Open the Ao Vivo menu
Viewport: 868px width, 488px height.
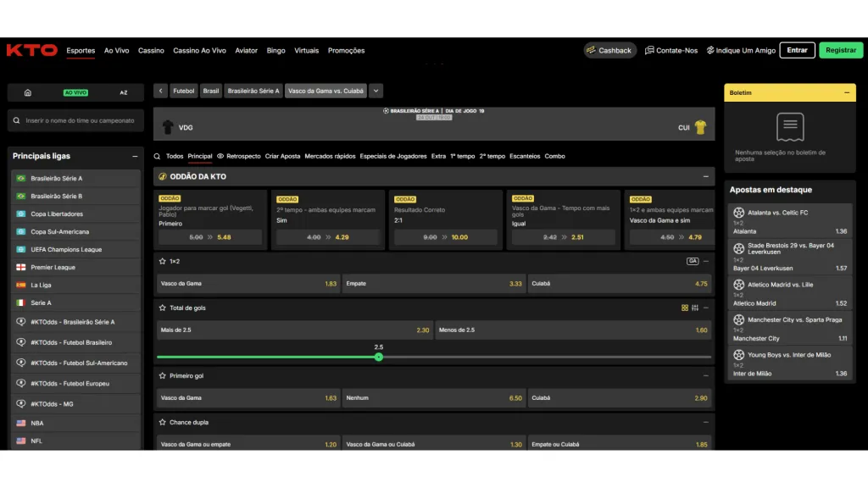(116, 50)
